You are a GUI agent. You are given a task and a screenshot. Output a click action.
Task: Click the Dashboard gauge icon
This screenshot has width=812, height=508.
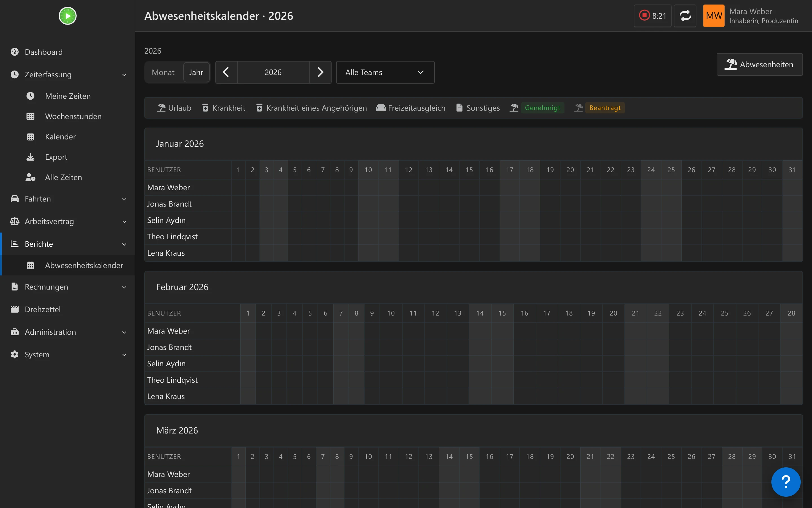(x=14, y=52)
